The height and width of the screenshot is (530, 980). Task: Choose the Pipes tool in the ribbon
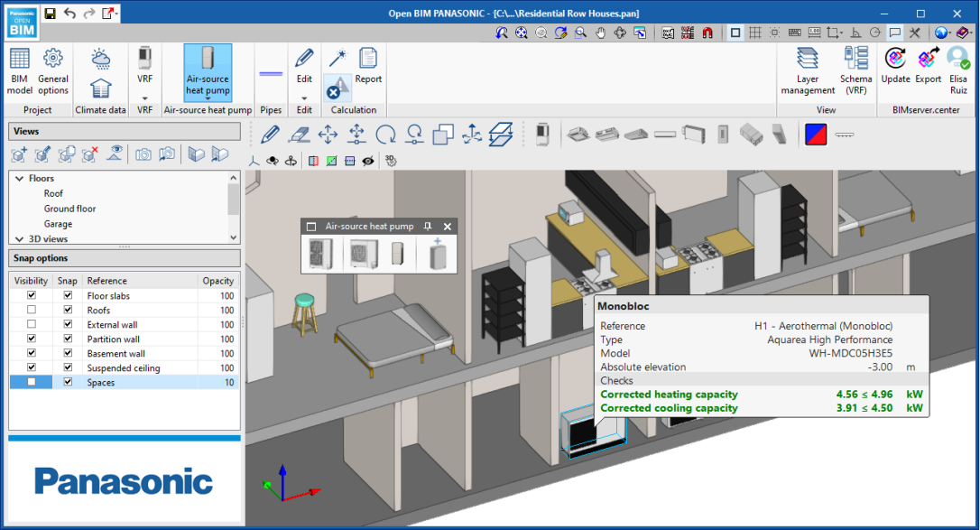tap(271, 74)
